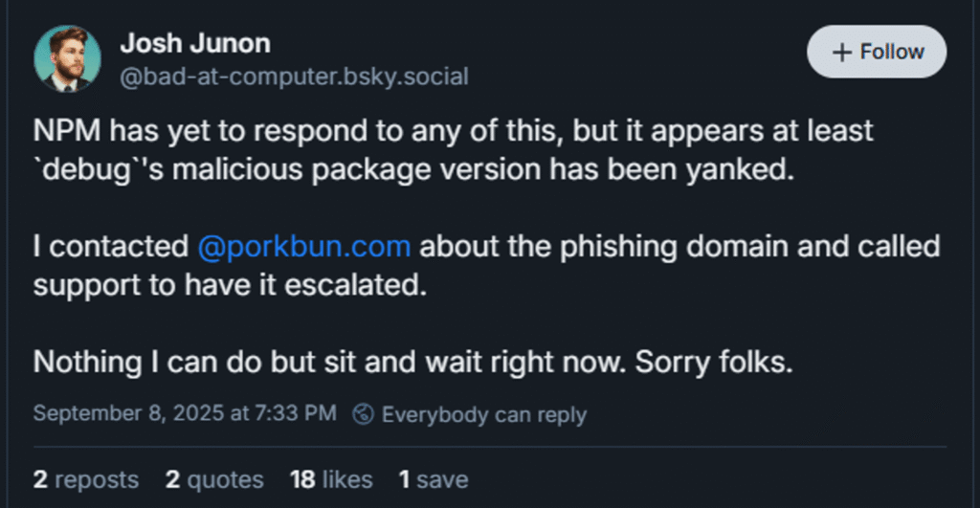View the 2 reposts list

click(x=86, y=478)
